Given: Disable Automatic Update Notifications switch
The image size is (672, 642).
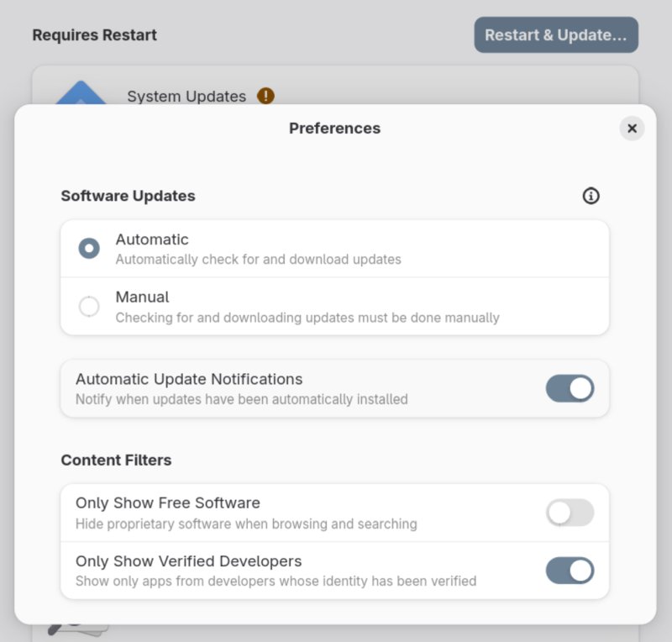Looking at the screenshot, I should (x=570, y=388).
